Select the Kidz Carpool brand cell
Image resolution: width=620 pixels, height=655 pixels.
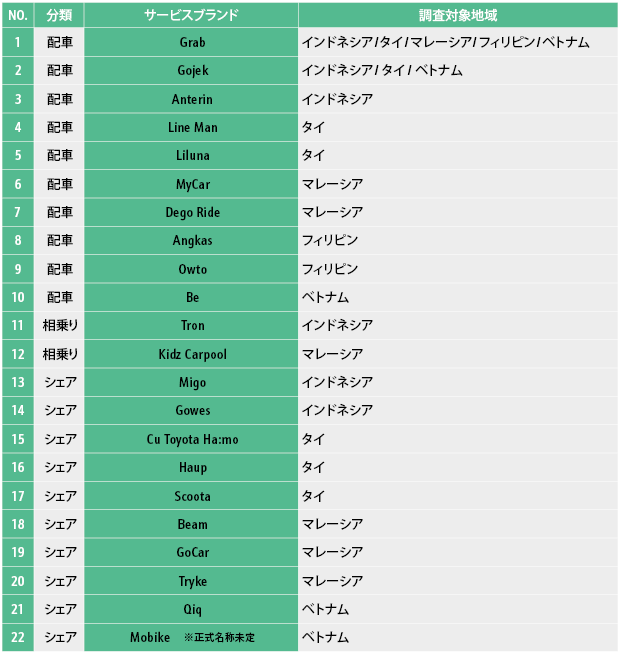pos(192,354)
